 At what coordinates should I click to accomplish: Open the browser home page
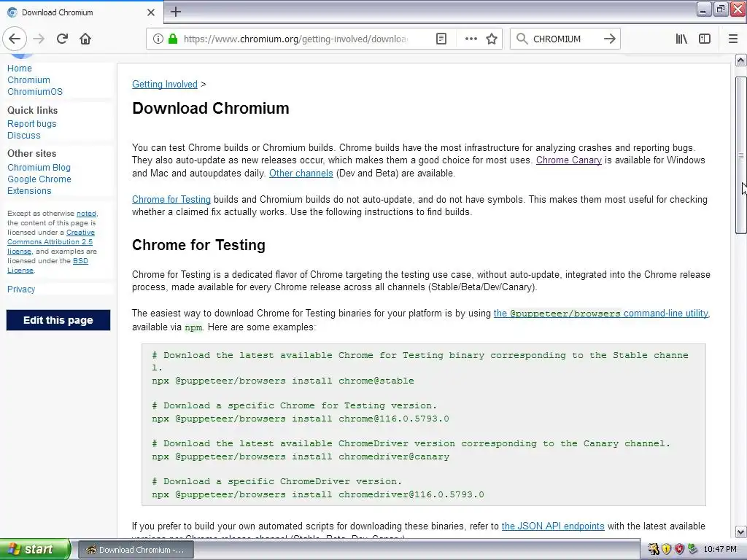(85, 39)
